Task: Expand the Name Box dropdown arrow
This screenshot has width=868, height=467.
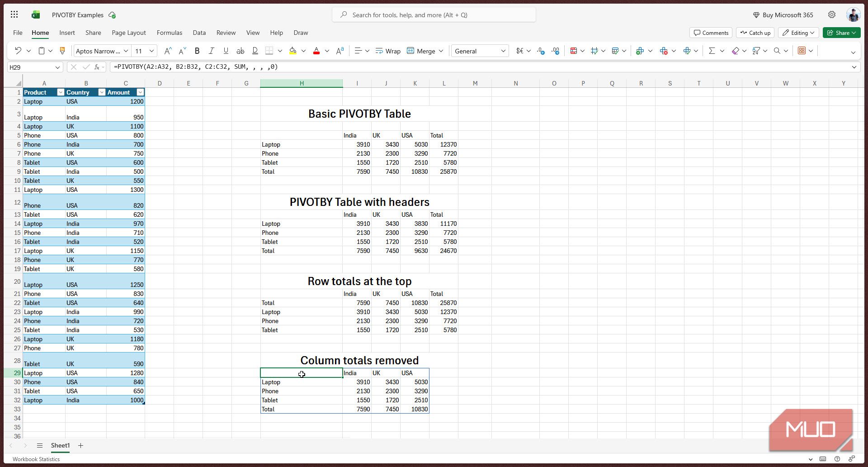Action: coord(57,67)
